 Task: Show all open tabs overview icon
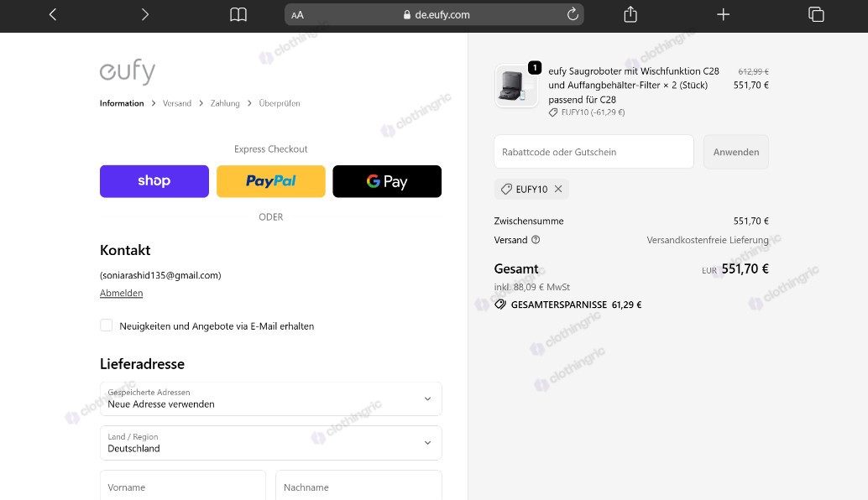tap(816, 14)
